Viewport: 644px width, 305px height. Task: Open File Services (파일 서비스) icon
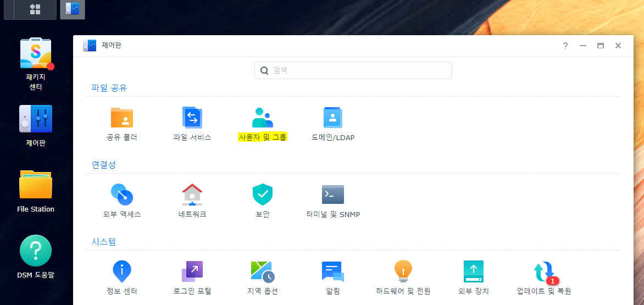(192, 118)
